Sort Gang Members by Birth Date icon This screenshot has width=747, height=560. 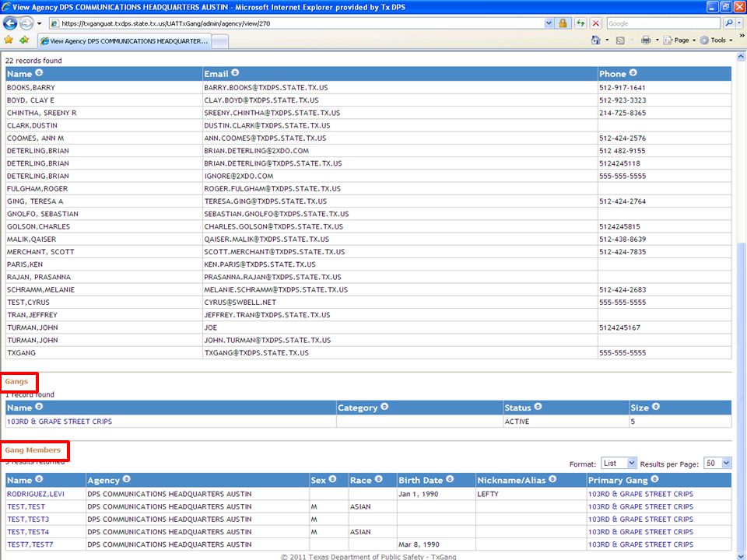pyautogui.click(x=450, y=479)
